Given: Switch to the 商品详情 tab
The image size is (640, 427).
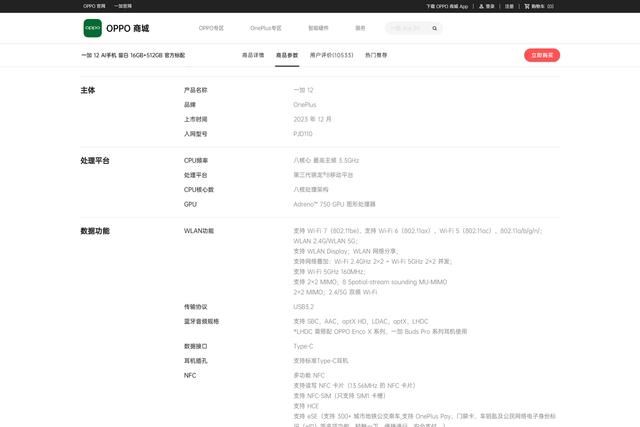Looking at the screenshot, I should (x=253, y=55).
